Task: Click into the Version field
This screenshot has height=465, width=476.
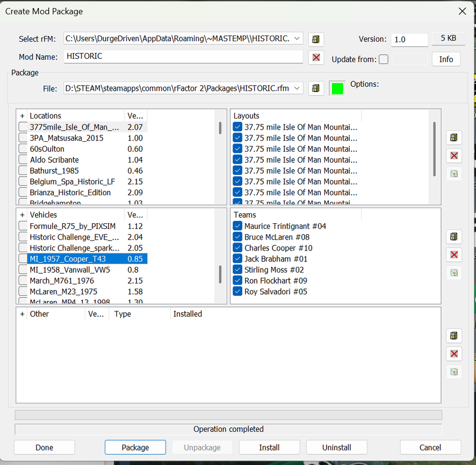Action: [410, 40]
